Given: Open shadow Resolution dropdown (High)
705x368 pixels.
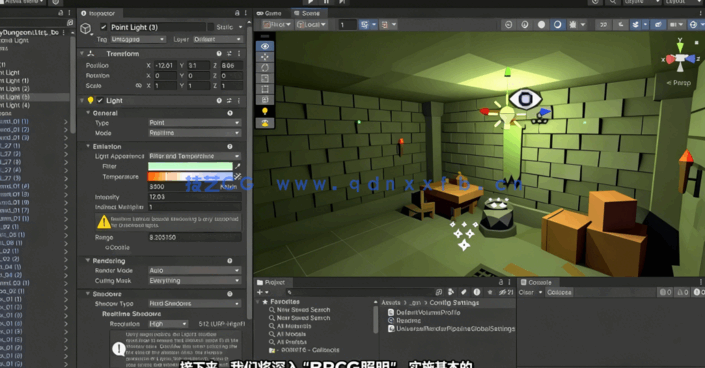Looking at the screenshot, I should pyautogui.click(x=168, y=324).
